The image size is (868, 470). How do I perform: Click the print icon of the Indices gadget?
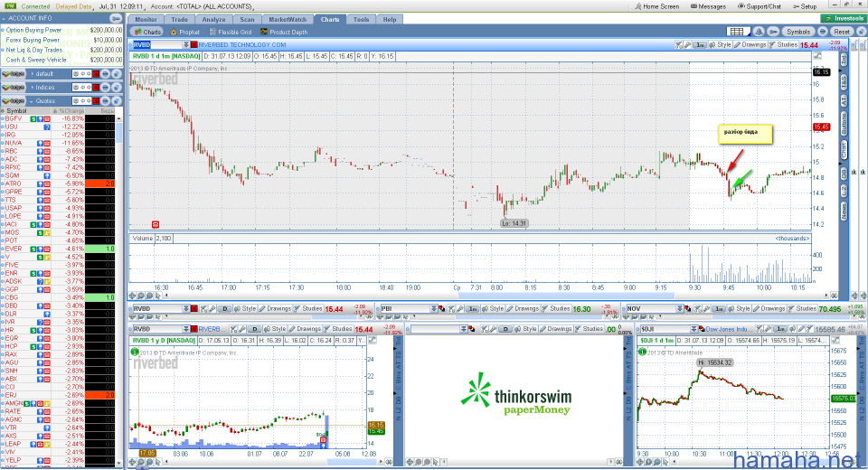pyautogui.click(x=107, y=88)
